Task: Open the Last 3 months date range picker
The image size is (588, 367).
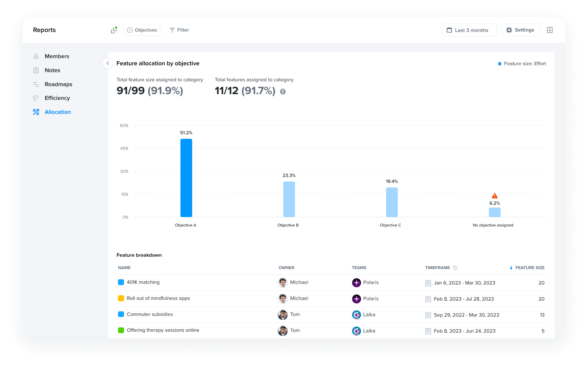Action: (469, 30)
